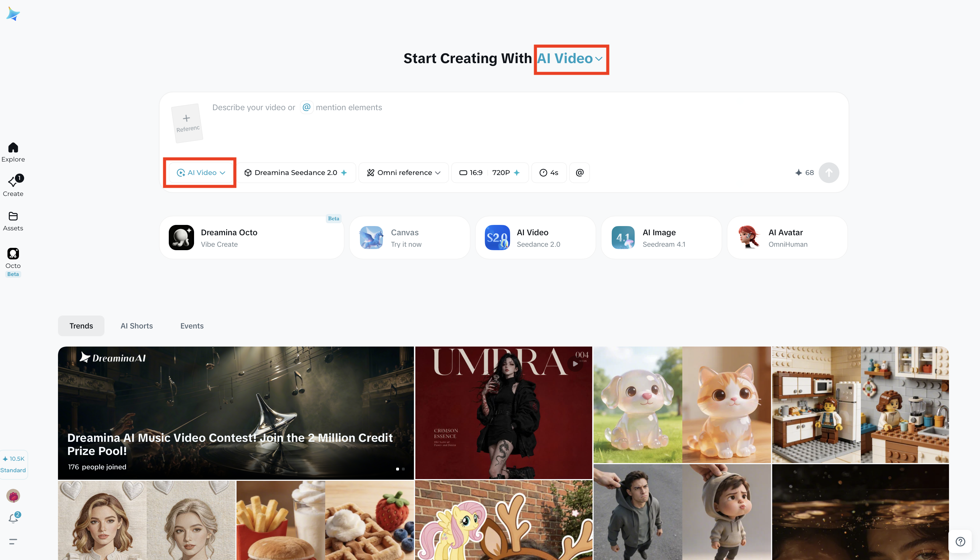Screen dimensions: 980x560
Task: Open the help question mark button
Action: click(960, 542)
